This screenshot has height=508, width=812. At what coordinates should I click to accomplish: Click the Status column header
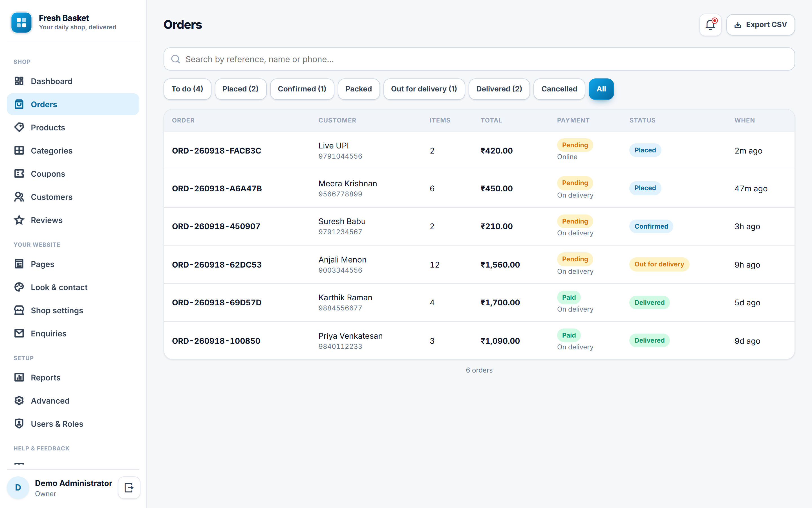pos(642,120)
